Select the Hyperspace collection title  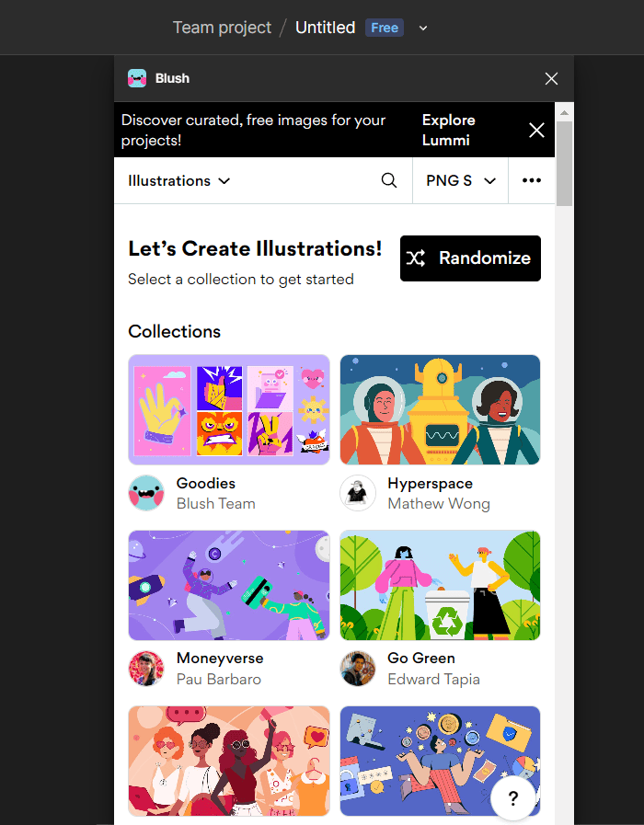(430, 483)
